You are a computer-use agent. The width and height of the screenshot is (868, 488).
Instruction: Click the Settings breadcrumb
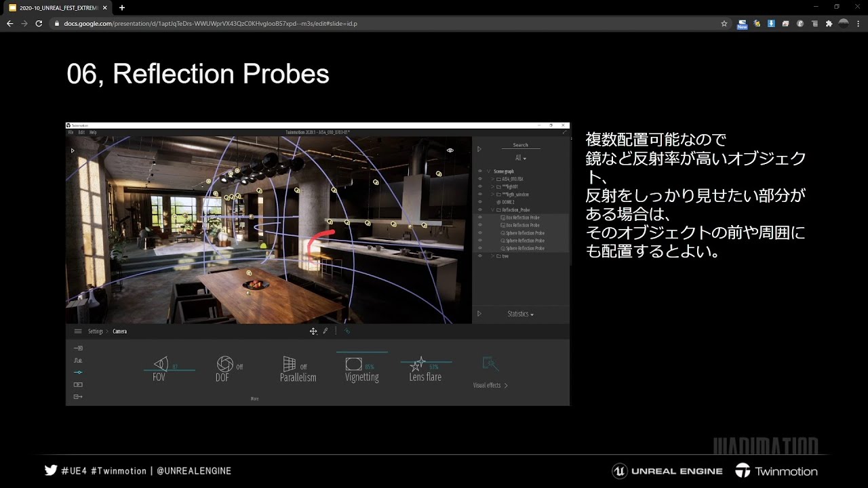(96, 331)
